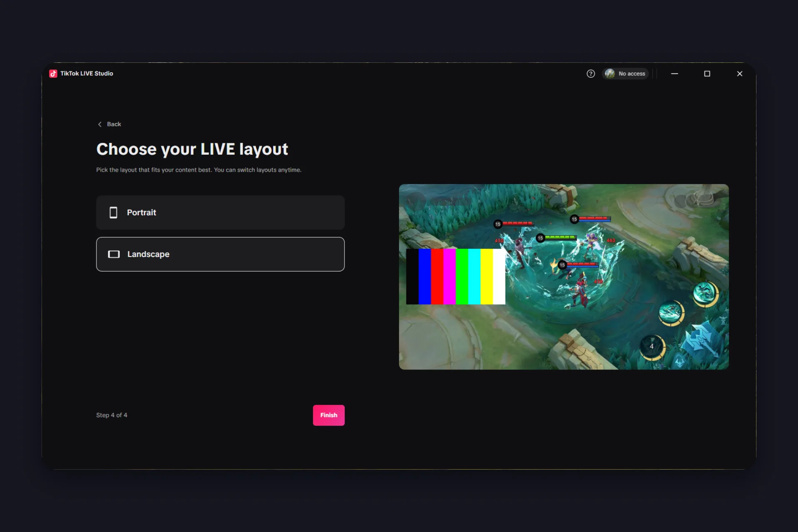Click the Landscape rectangle icon
Screen dimensions: 798x532
point(114,254)
